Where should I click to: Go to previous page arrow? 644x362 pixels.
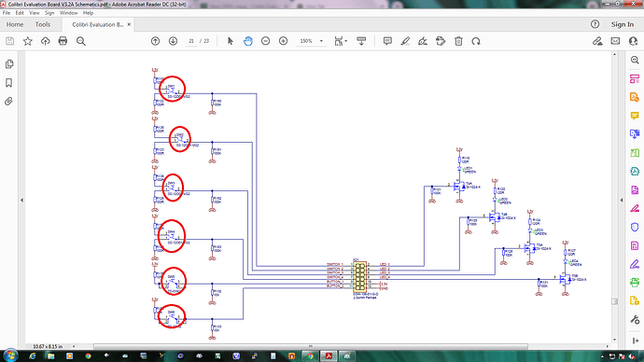tap(155, 41)
